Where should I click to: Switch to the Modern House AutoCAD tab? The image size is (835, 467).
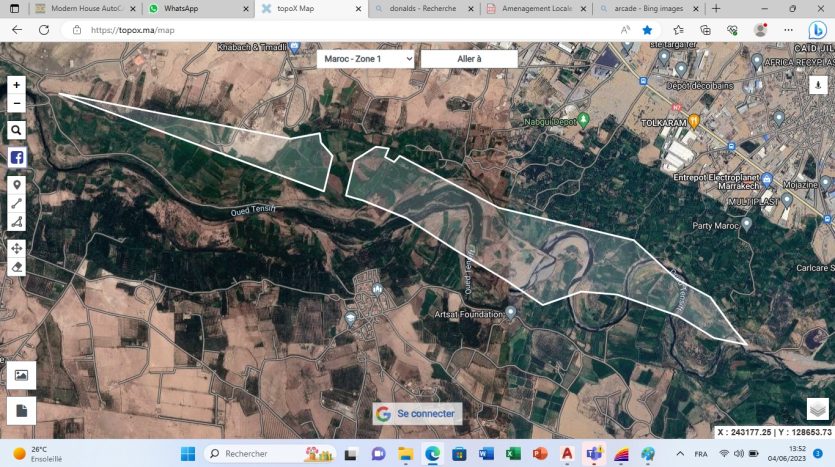click(85, 9)
